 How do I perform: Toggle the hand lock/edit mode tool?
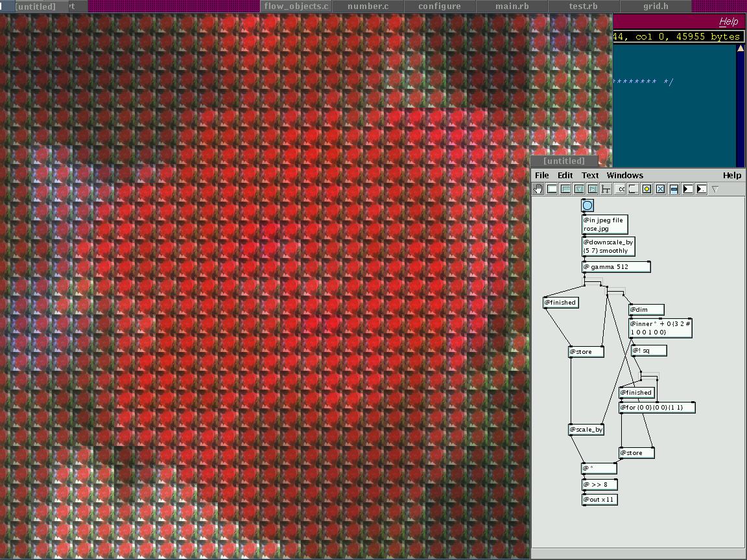click(x=538, y=189)
